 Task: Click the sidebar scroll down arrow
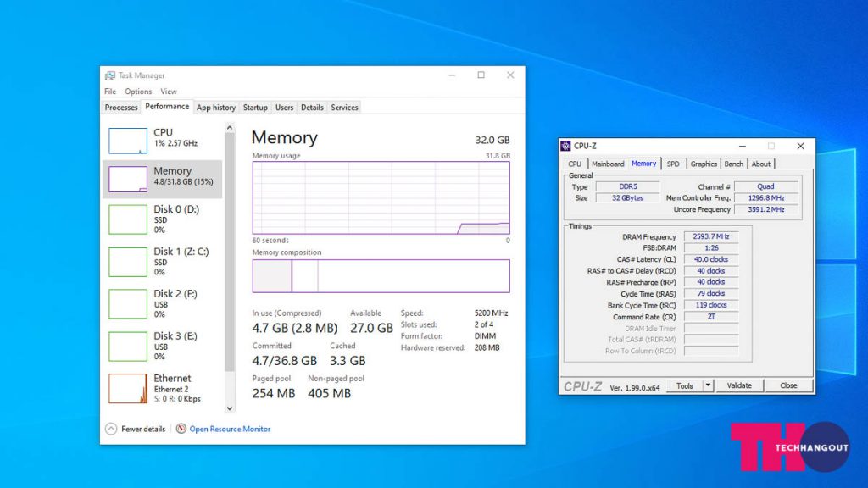coord(230,408)
